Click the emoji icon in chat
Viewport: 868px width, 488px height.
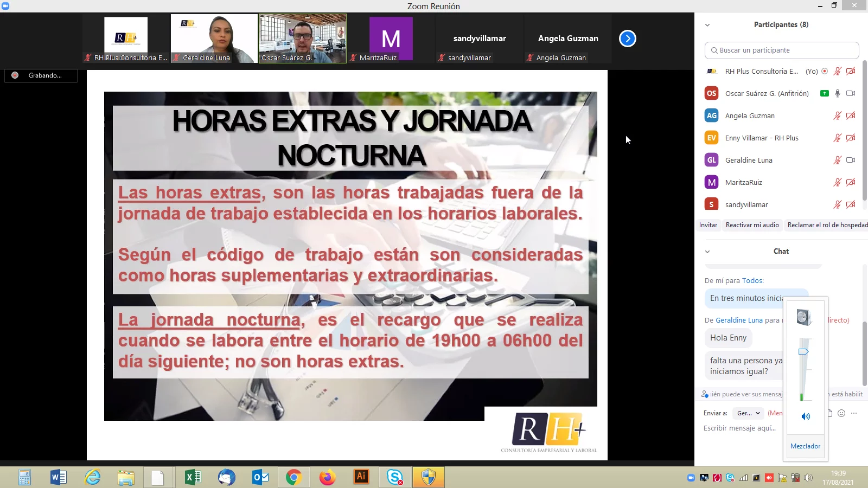click(841, 413)
